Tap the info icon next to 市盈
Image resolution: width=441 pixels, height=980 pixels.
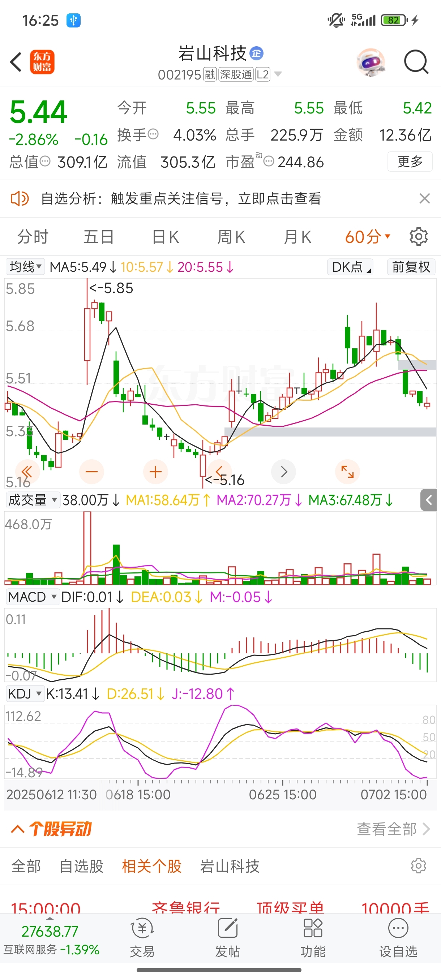pyautogui.click(x=269, y=161)
